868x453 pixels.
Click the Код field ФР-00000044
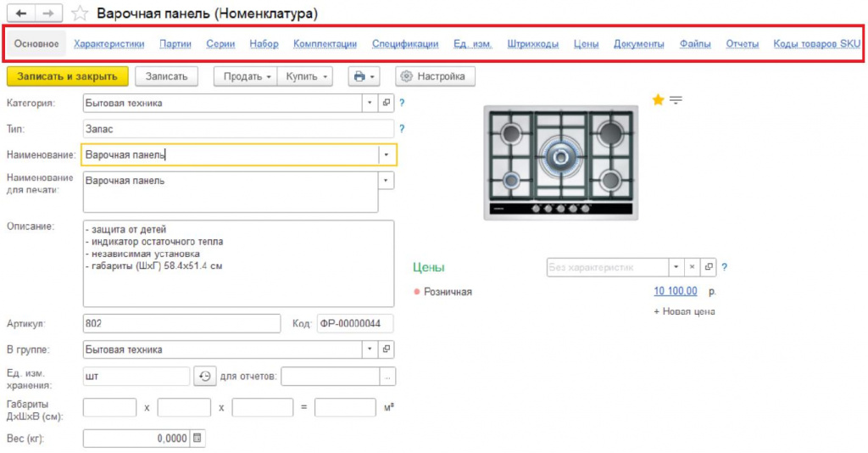[355, 323]
